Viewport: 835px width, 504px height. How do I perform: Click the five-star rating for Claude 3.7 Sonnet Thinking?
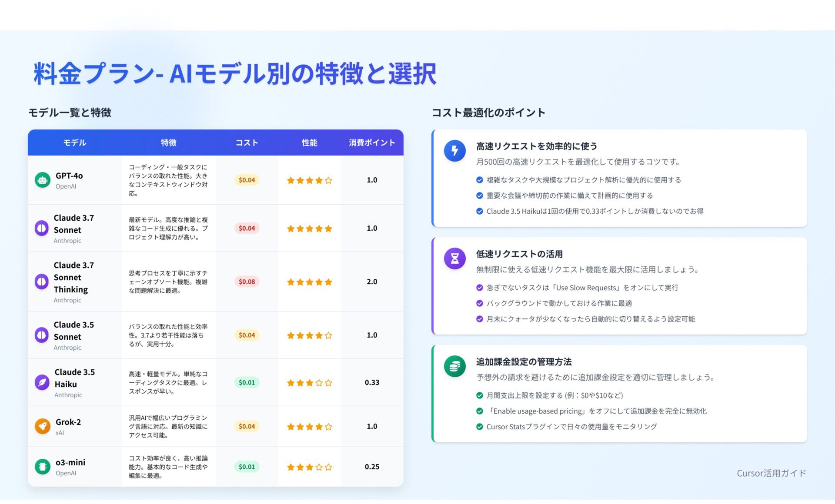[309, 282]
